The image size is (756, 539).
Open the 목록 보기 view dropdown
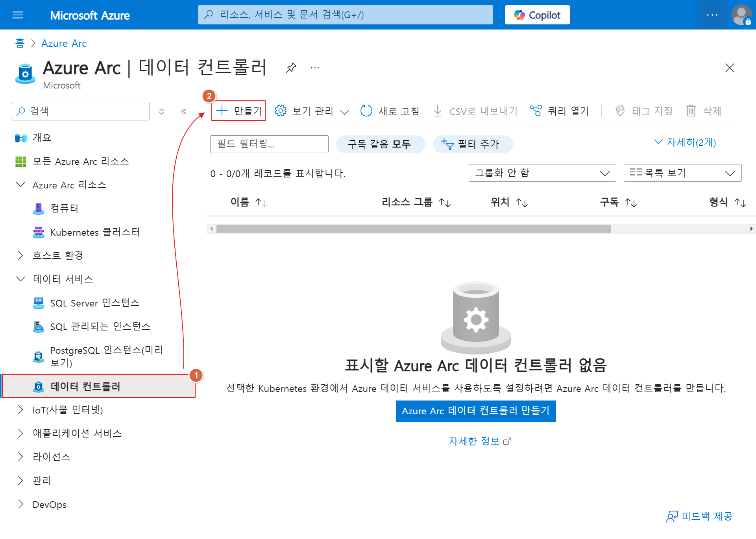click(682, 173)
